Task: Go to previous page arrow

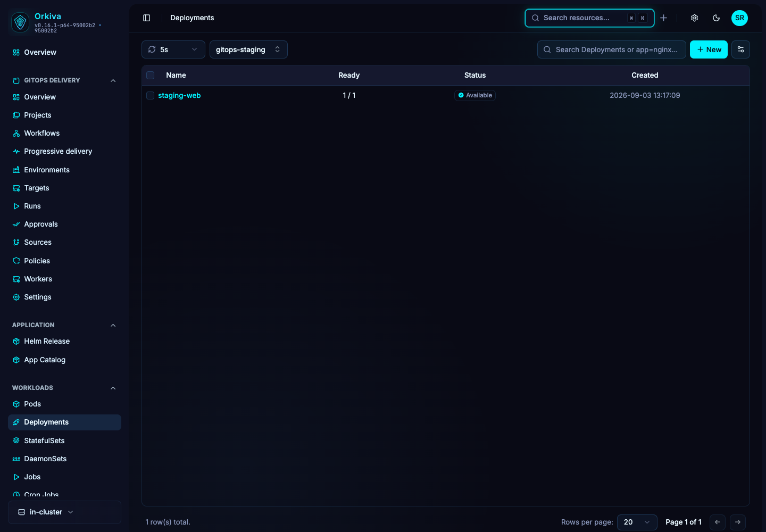Action: click(718, 522)
